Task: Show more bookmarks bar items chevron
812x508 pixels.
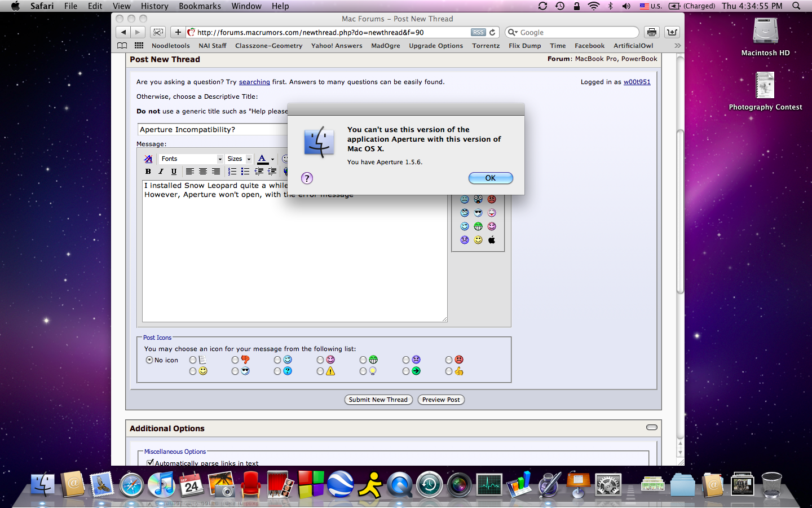Action: pyautogui.click(x=677, y=46)
